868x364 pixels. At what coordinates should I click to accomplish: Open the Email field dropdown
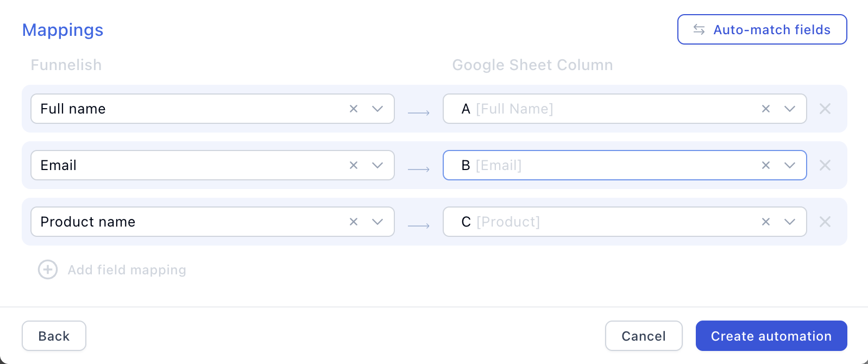click(378, 165)
